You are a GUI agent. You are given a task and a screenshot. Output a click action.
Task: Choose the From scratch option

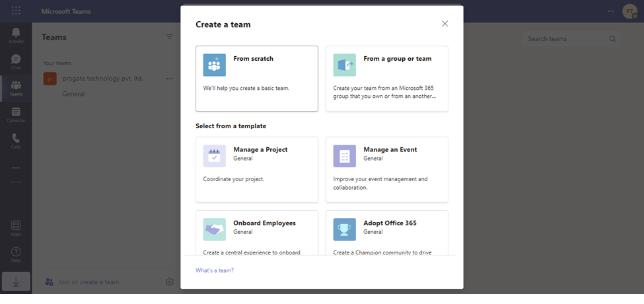pos(257,79)
